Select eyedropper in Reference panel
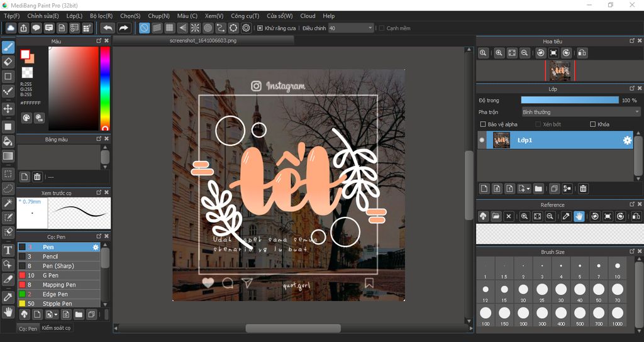Screen dimensions: 644x342 point(566,216)
